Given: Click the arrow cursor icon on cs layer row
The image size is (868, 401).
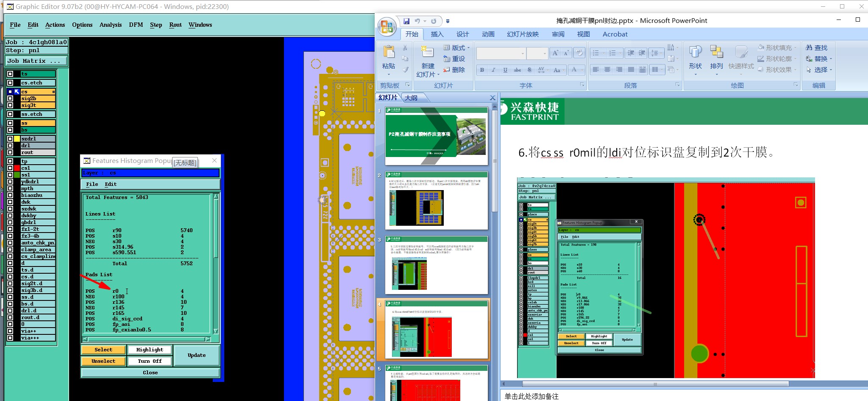Looking at the screenshot, I should pyautogui.click(x=17, y=92).
